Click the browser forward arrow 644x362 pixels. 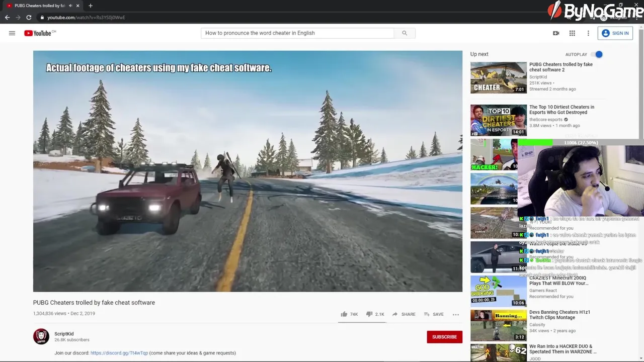coord(18,18)
